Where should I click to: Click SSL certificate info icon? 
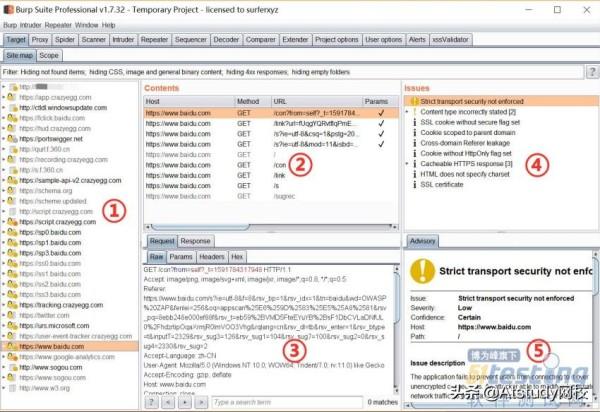pos(414,184)
